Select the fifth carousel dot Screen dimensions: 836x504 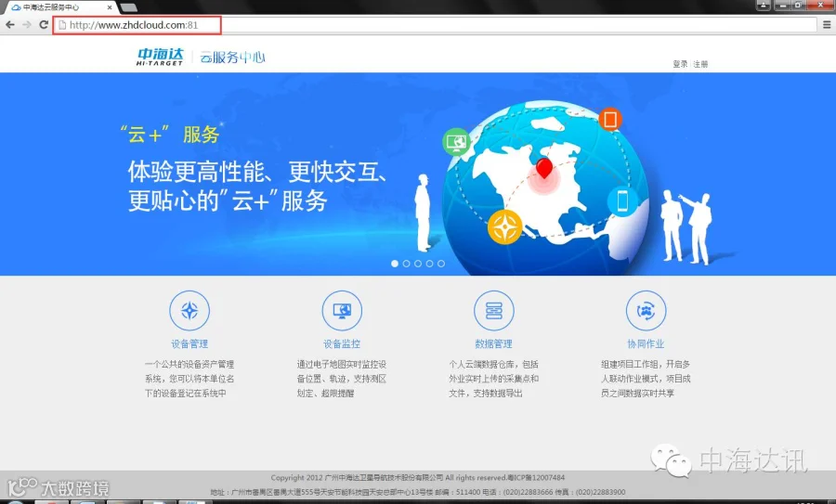441,264
